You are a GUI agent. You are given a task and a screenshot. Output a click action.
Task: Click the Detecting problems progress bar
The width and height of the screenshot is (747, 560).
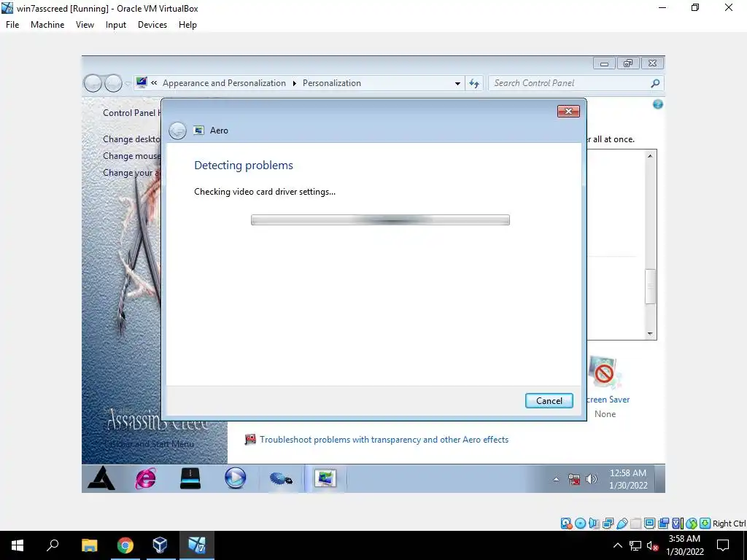click(380, 219)
